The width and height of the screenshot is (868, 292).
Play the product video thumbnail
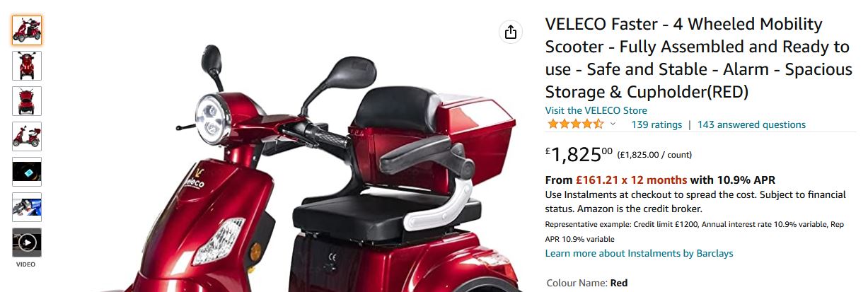pyautogui.click(x=27, y=243)
